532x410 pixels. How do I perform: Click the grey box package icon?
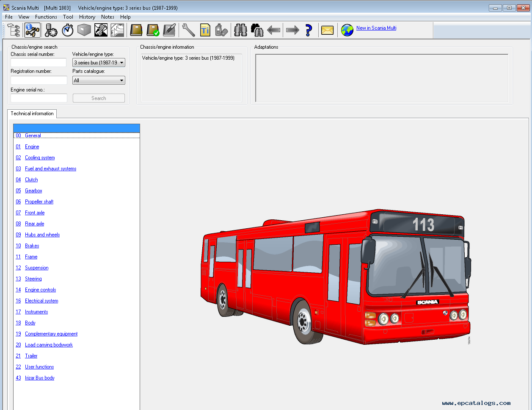[84, 30]
